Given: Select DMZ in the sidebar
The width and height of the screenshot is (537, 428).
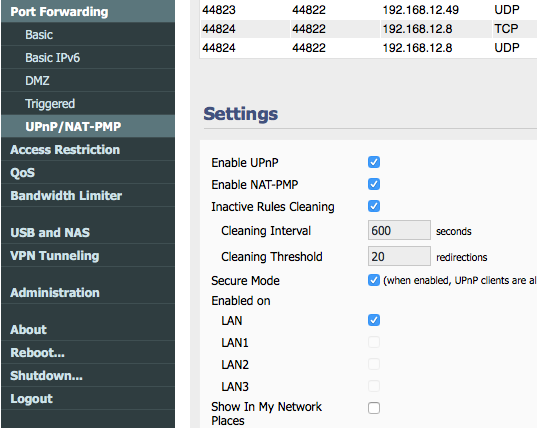Looking at the screenshot, I should [37, 80].
